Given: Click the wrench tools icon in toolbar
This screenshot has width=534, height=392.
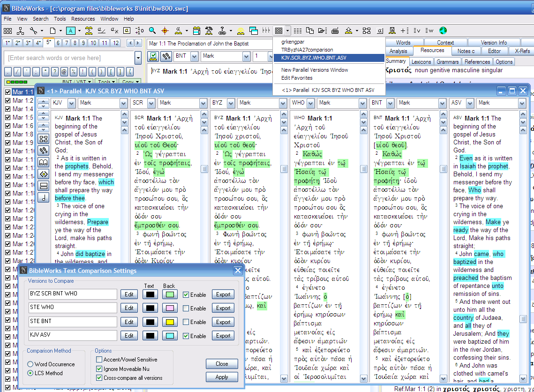Looking at the screenshot, I should (x=34, y=31).
